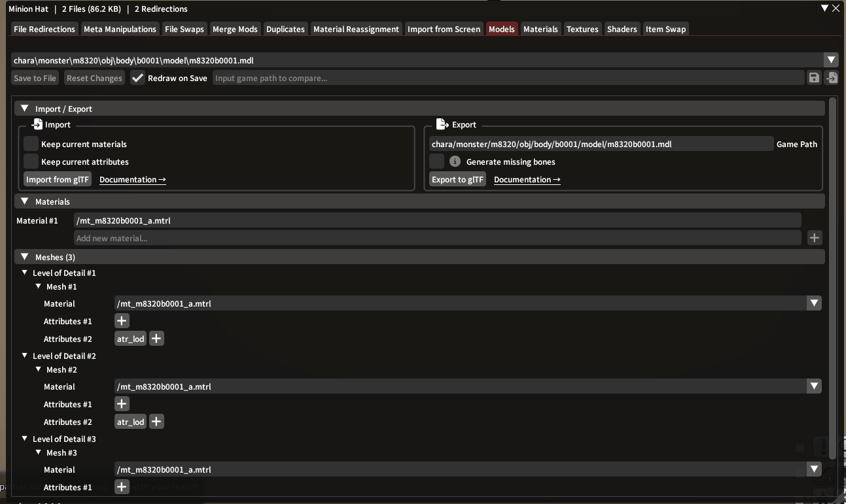Open the Mesh #1 Material dropdown
846x504 pixels.
point(814,303)
